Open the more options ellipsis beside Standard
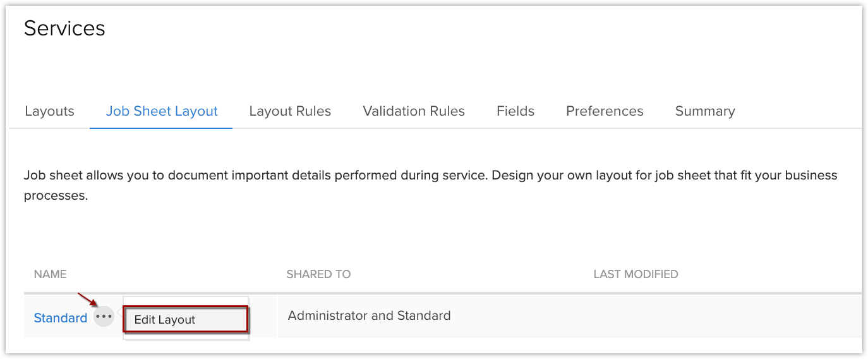The width and height of the screenshot is (868, 359). click(104, 316)
